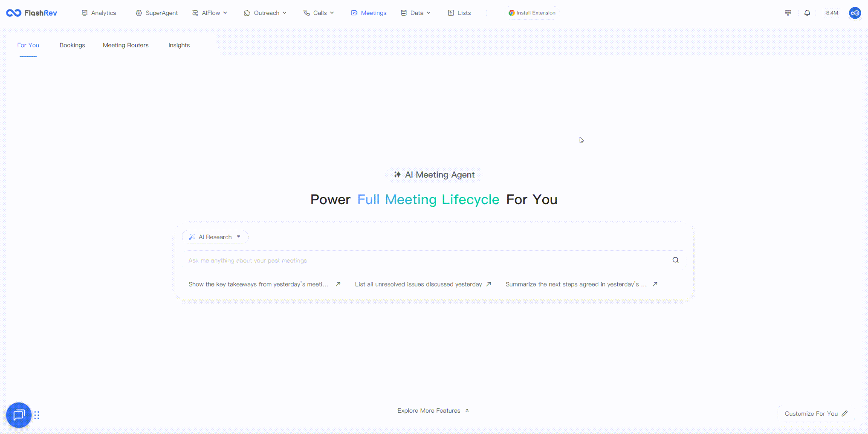Open the chat support bubble
The width and height of the screenshot is (868, 434).
pyautogui.click(x=19, y=415)
